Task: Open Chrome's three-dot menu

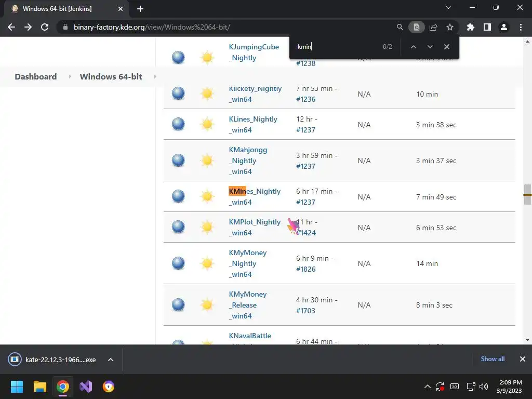Action: pos(521,27)
